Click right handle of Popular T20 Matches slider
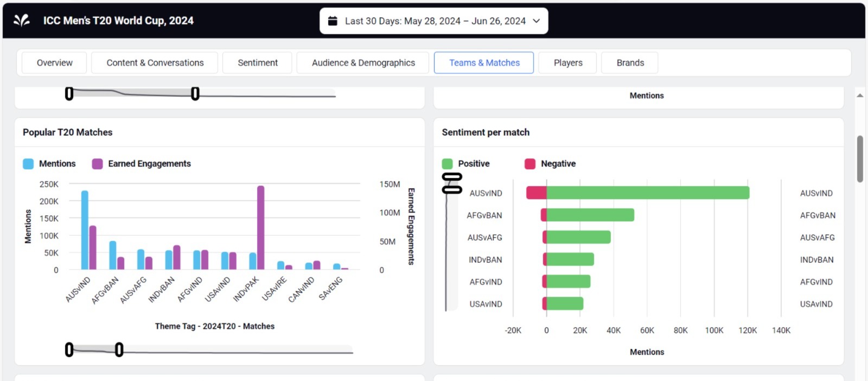The image size is (868, 381). (x=119, y=350)
